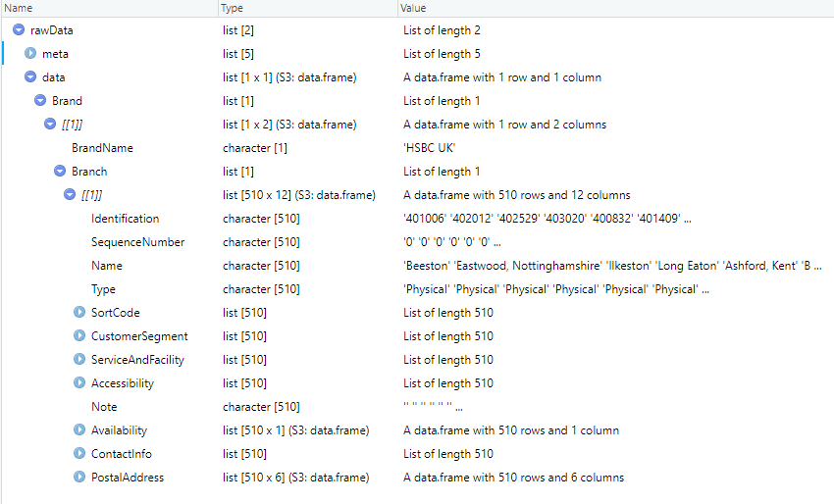Collapse the data node arrow
The image size is (834, 504).
coord(30,77)
